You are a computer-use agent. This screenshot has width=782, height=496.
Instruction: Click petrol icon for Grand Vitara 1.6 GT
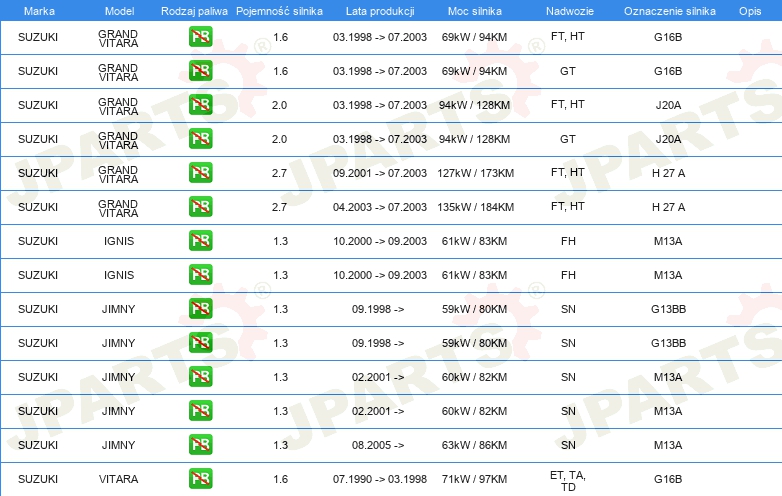(x=200, y=71)
